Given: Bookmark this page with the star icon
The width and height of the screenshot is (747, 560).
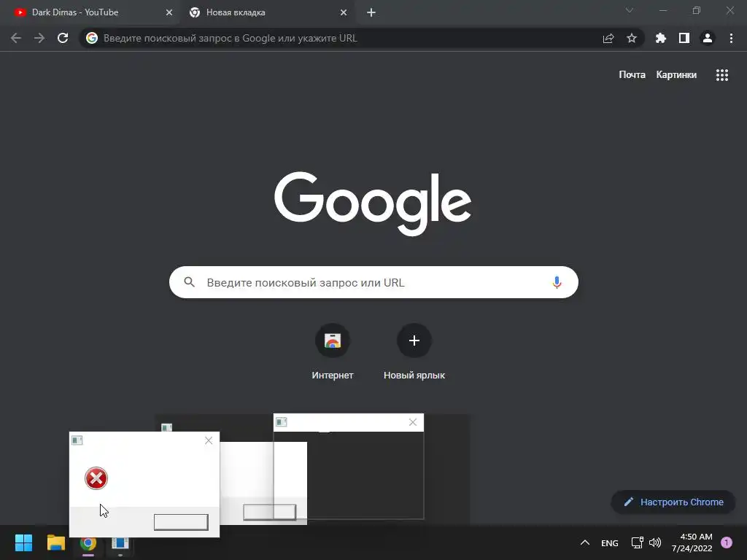Looking at the screenshot, I should 632,38.
